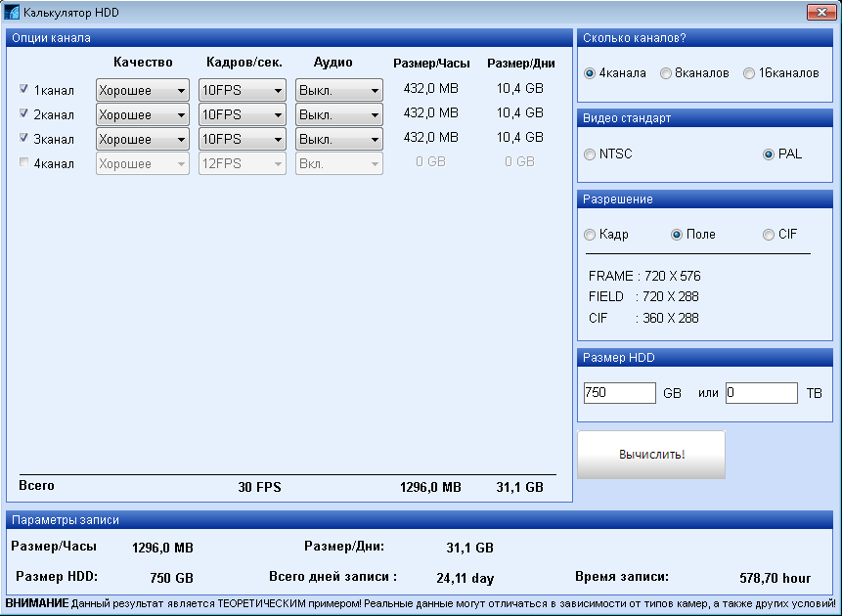The height and width of the screenshot is (616, 842).
Task: Click the Качество column header
Action: [x=143, y=63]
